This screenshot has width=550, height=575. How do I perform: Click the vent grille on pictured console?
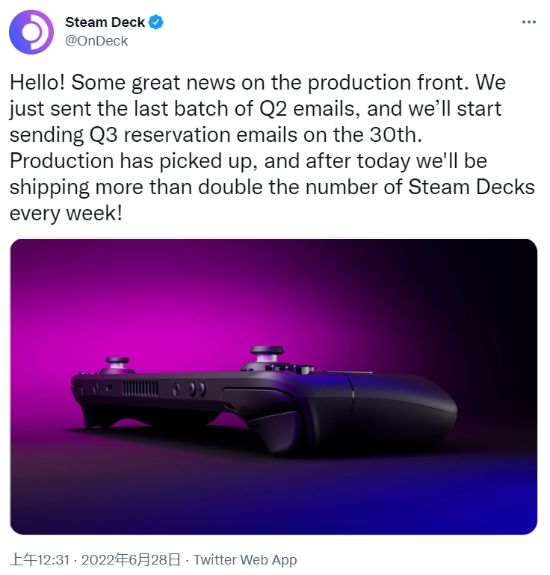pyautogui.click(x=140, y=389)
